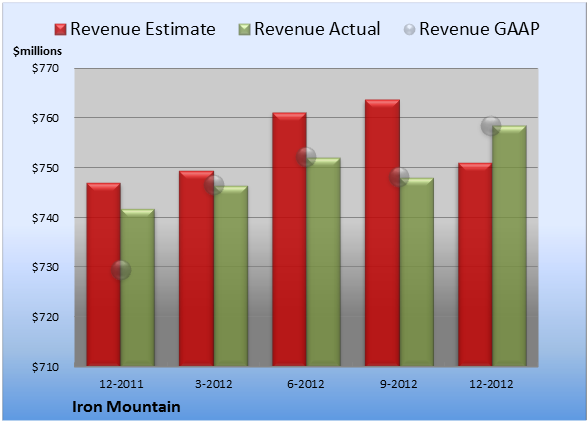Click the gray Revenue GAAP legend marker
The height and width of the screenshot is (422, 588).
pos(409,29)
